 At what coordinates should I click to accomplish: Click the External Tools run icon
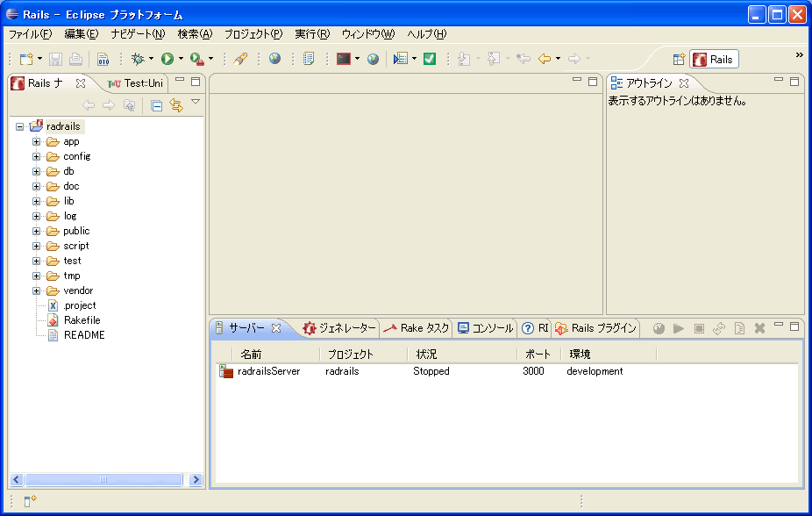coord(196,59)
